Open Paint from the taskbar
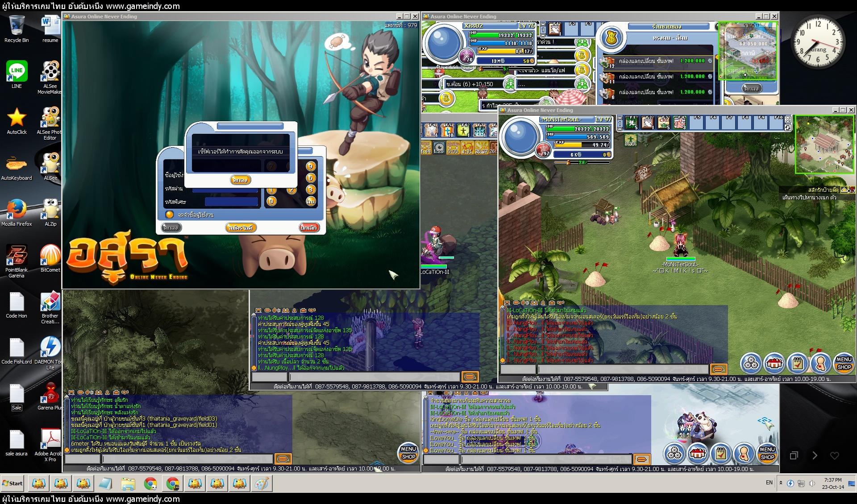This screenshot has width=857, height=504. 262,483
